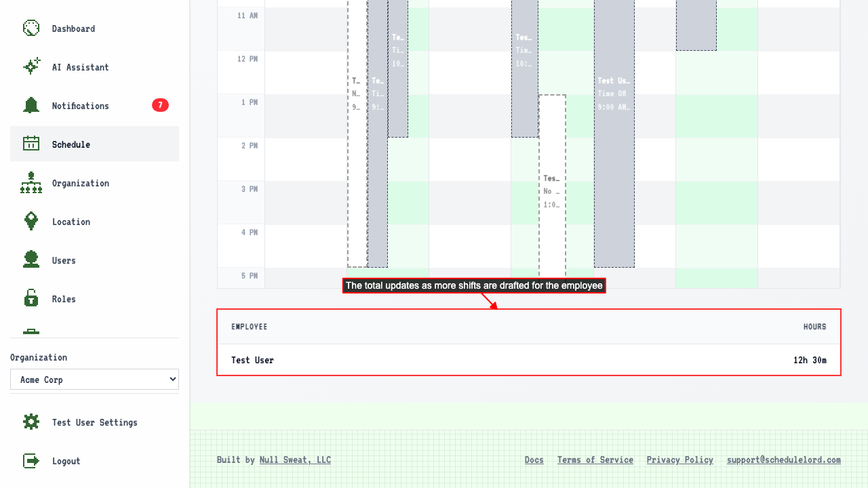Click the settings gear icon
Screen dimensions: 868x488
click(x=31, y=422)
